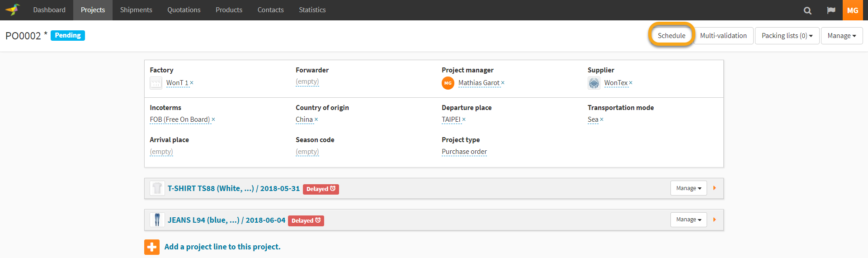Open the Statistics menu item

312,10
